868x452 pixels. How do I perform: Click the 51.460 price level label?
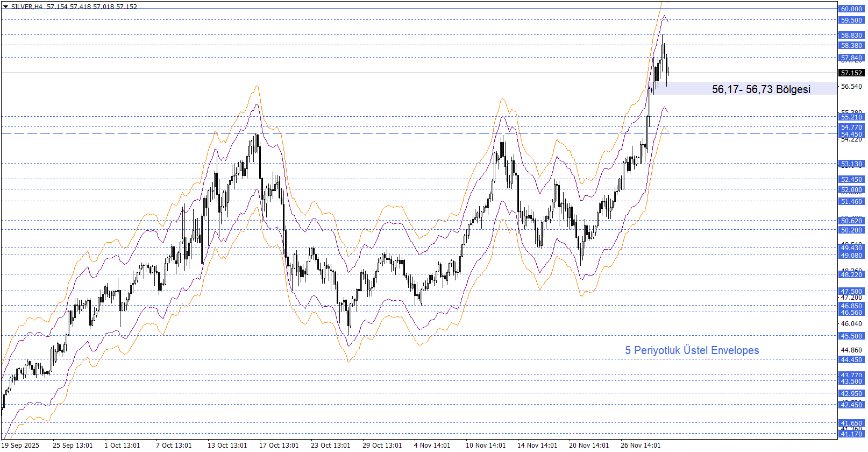point(851,202)
